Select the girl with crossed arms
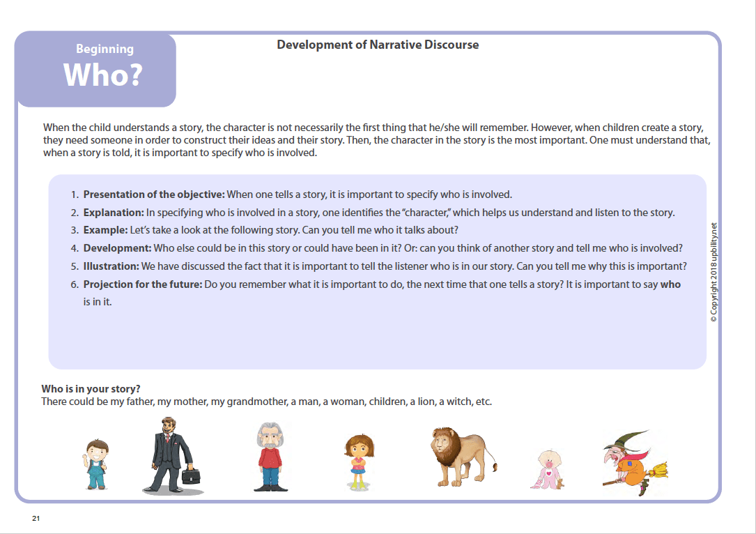 pos(358,461)
